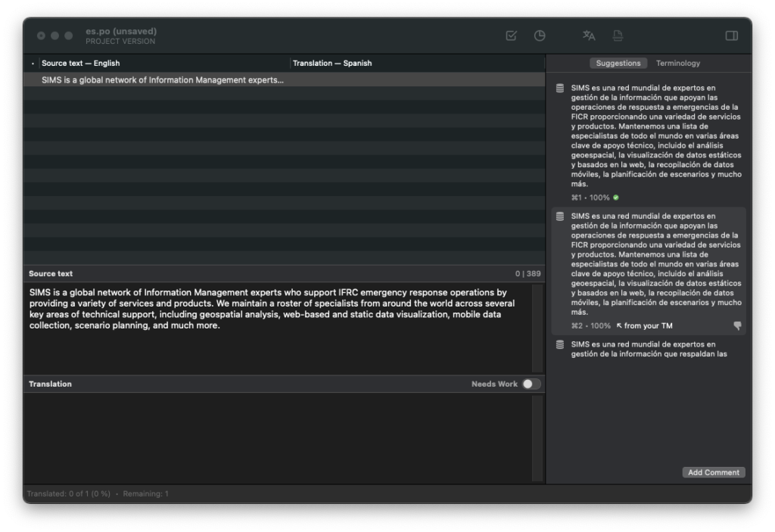Open translation statistics via the clock icon

point(539,36)
